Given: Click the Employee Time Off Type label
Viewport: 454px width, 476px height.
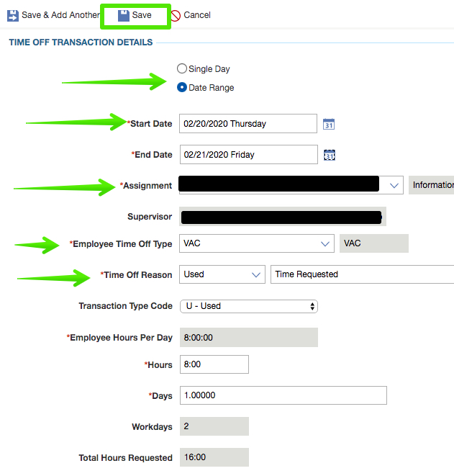Looking at the screenshot, I should point(121,244).
